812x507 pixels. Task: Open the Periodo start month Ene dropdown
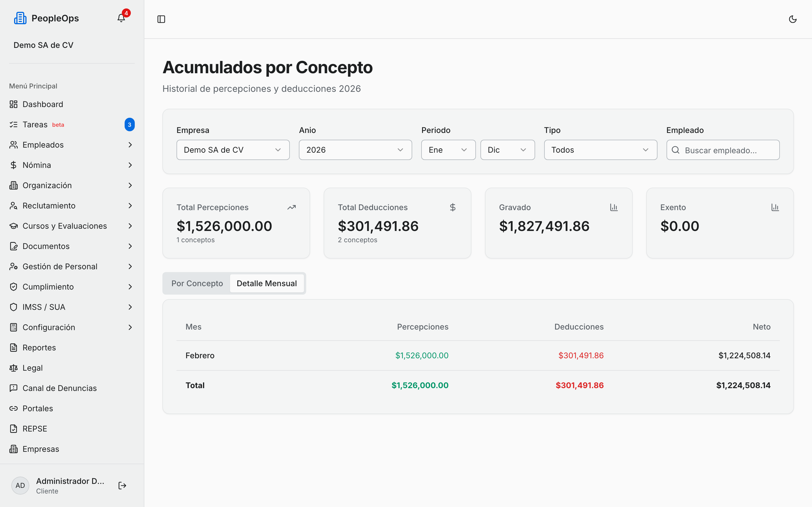click(448, 150)
